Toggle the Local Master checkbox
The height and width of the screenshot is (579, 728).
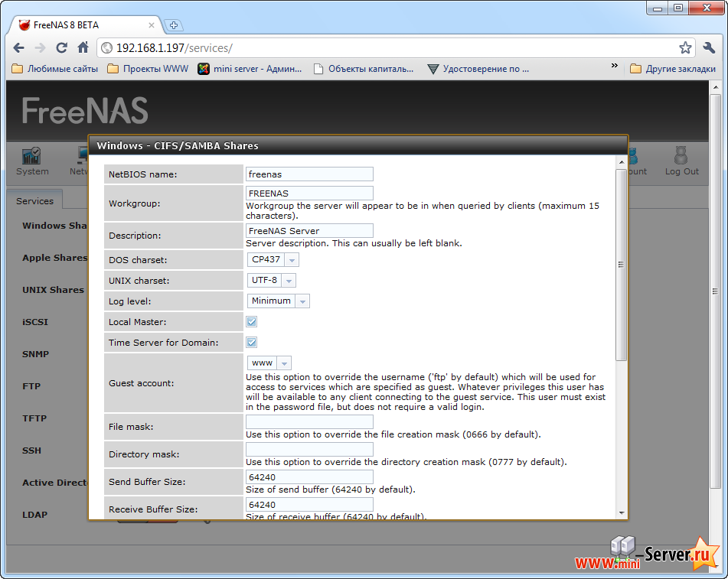tap(252, 321)
